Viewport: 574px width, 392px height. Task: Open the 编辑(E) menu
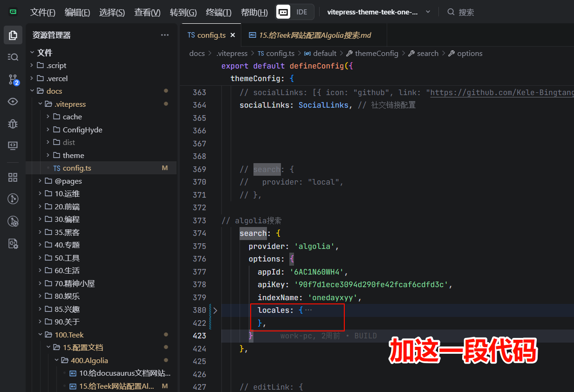77,13
